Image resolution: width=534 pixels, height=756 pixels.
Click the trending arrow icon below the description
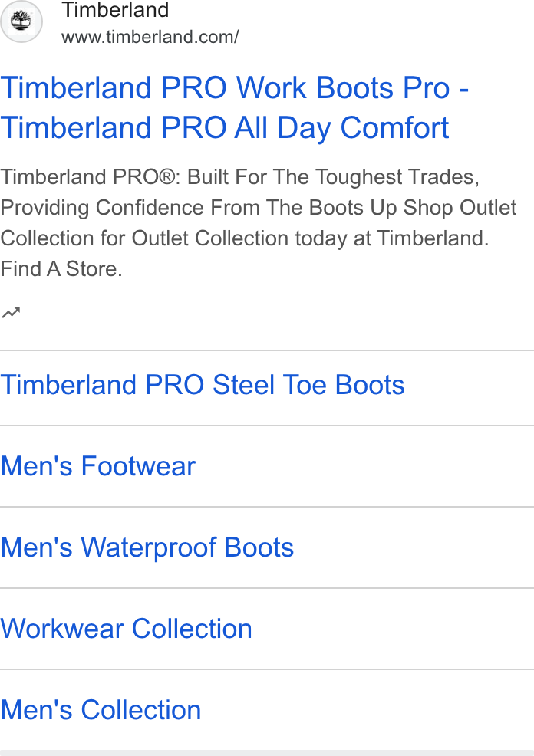pyautogui.click(x=11, y=313)
